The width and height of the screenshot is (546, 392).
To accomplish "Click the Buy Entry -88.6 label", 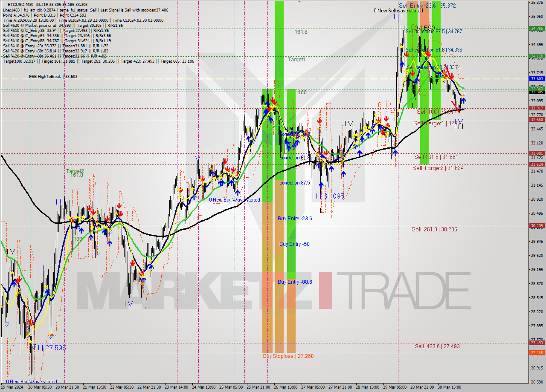I will [x=295, y=282].
